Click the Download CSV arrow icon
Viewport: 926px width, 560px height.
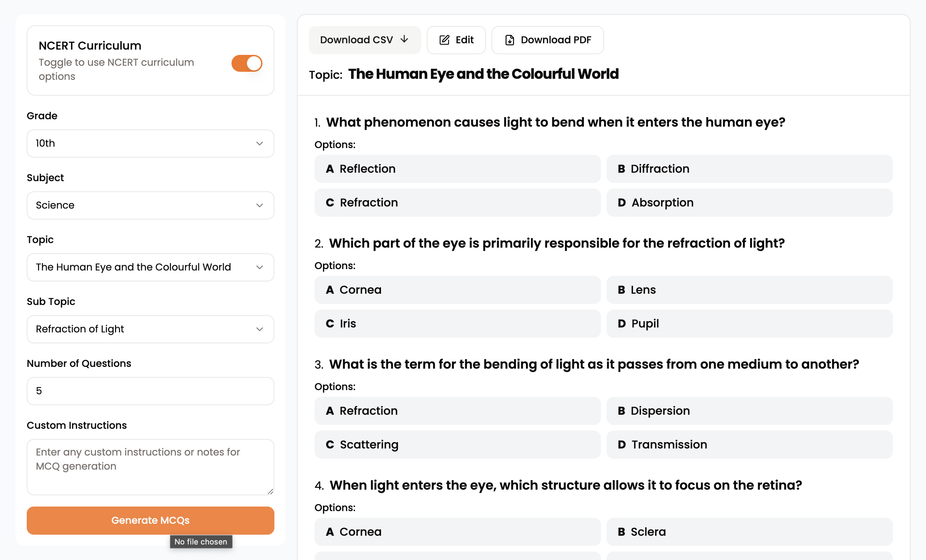pyautogui.click(x=404, y=39)
